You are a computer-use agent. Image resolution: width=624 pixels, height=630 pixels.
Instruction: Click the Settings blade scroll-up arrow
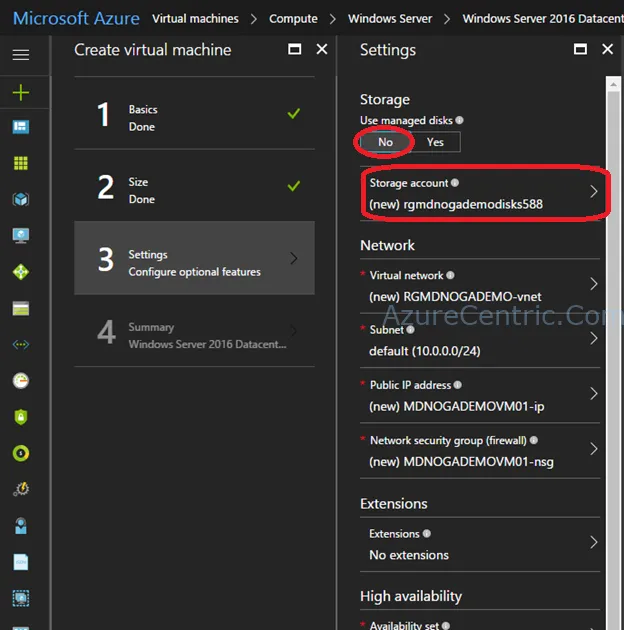pyautogui.click(x=613, y=84)
